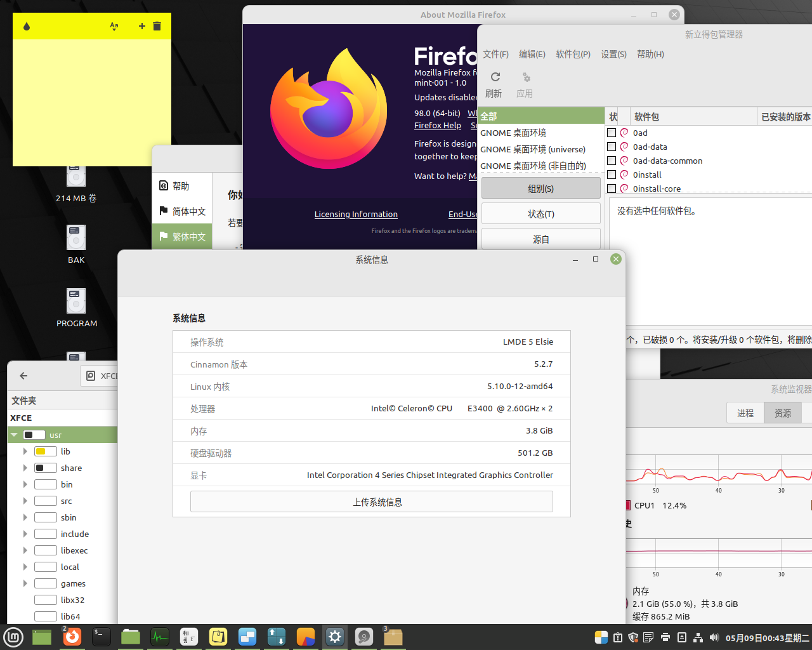Switch to the 资源 tab in system monitor
This screenshot has width=812, height=650.
click(x=782, y=413)
